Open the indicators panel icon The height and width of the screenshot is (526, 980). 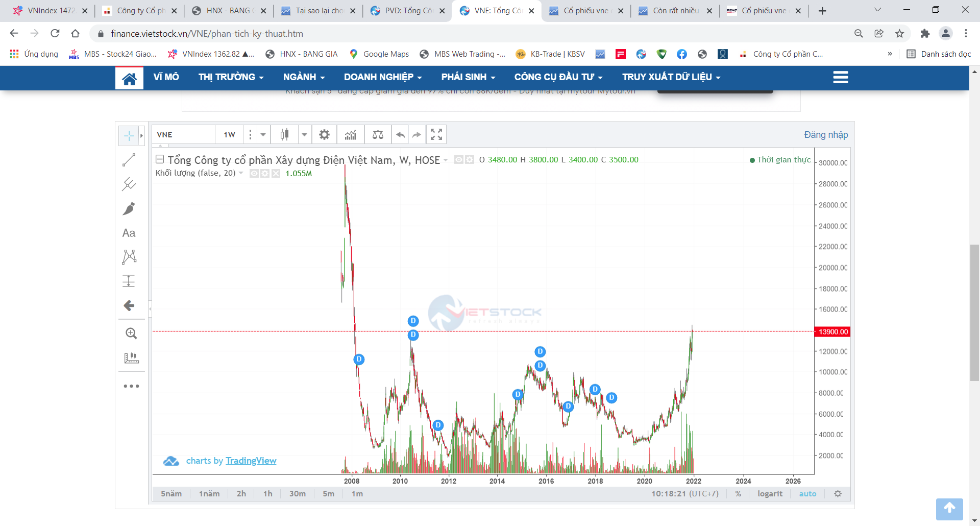click(351, 135)
